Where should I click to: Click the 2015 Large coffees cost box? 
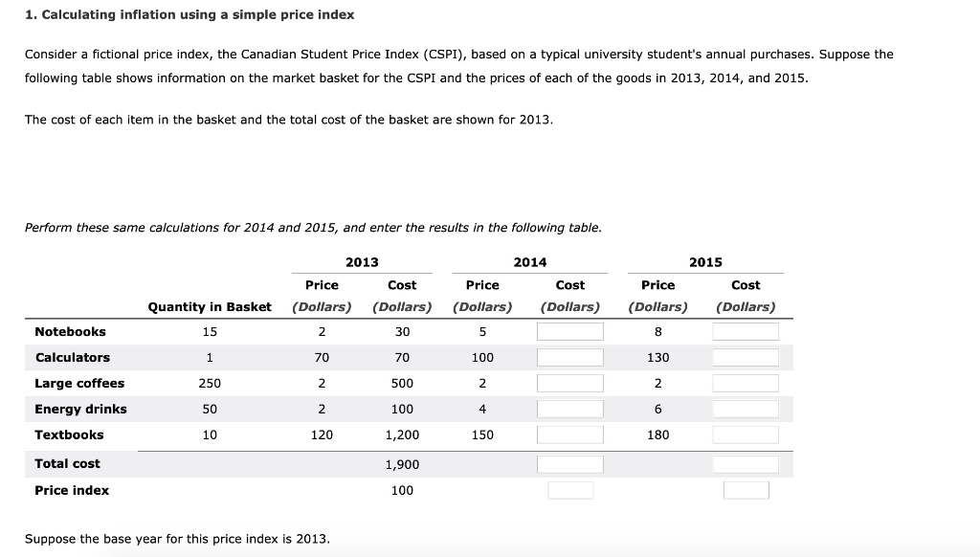click(x=746, y=382)
